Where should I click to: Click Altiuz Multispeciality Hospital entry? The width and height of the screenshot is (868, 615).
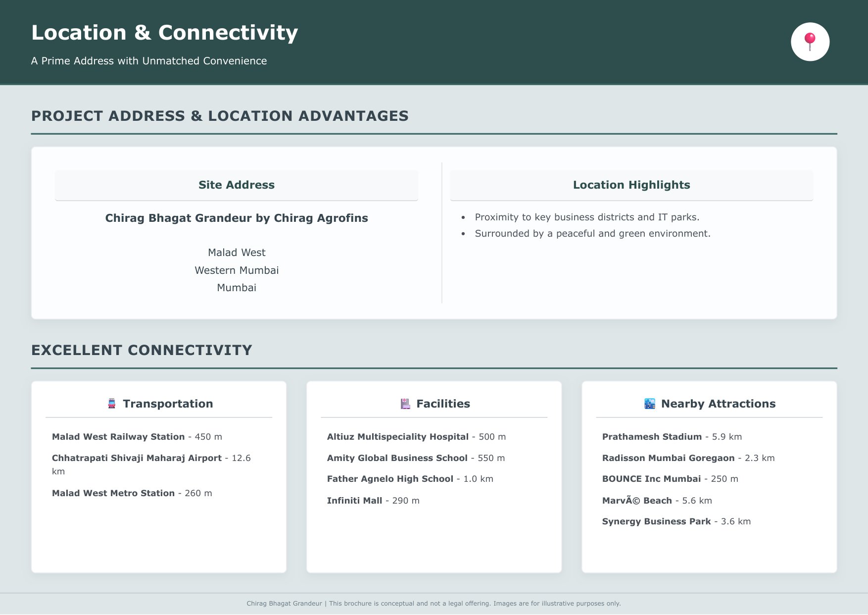(416, 437)
